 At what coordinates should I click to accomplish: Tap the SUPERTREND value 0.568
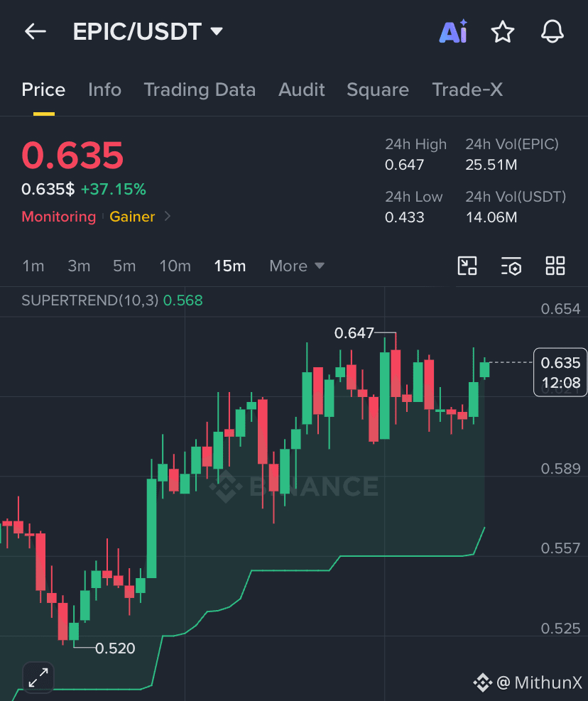[183, 300]
